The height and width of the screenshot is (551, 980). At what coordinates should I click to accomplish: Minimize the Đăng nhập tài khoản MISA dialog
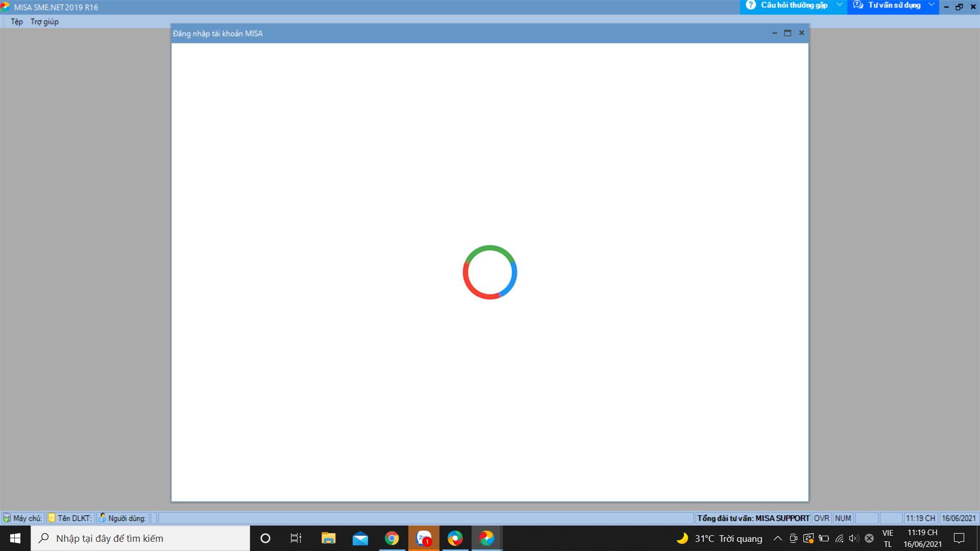[774, 33]
